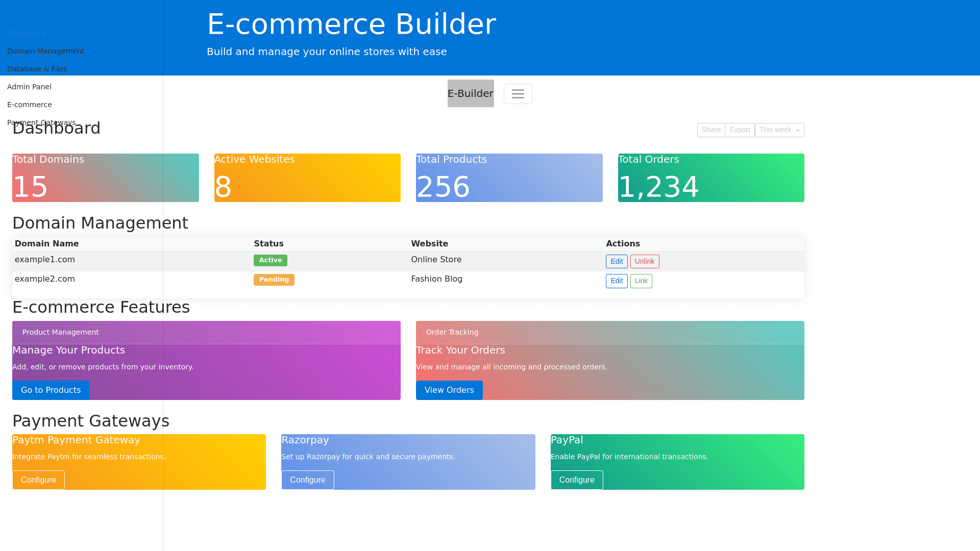The height and width of the screenshot is (551, 980).
Task: Click the View Orders button
Action: tap(449, 390)
